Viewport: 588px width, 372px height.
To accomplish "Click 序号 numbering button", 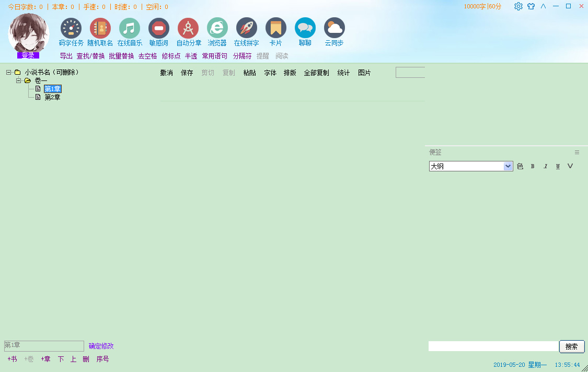I will (102, 359).
